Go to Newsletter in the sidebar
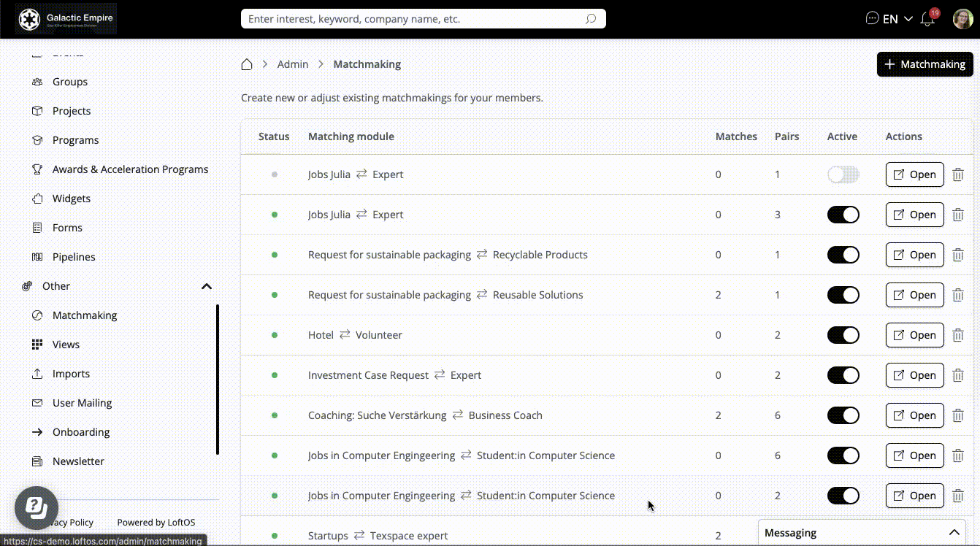This screenshot has height=546, width=980. pyautogui.click(x=78, y=461)
